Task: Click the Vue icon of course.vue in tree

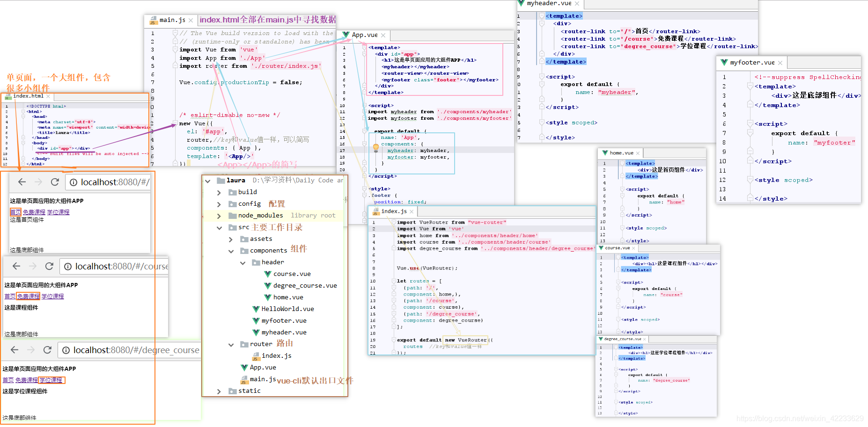Action: click(268, 274)
